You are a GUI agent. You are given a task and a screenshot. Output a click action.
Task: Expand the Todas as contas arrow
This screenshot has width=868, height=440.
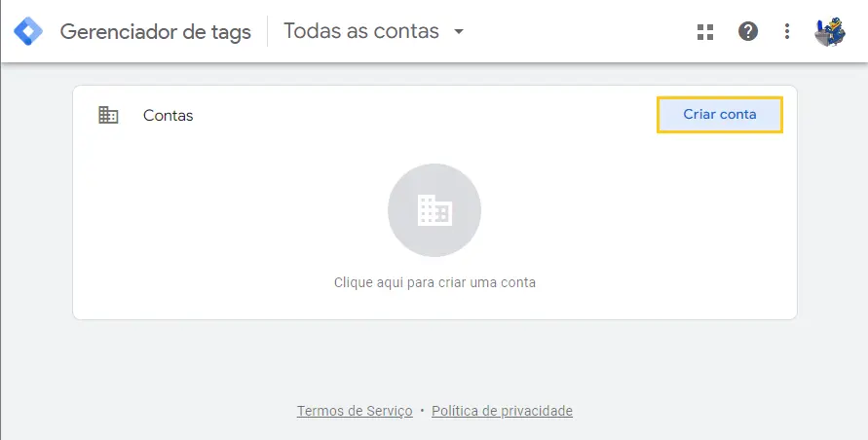459,31
